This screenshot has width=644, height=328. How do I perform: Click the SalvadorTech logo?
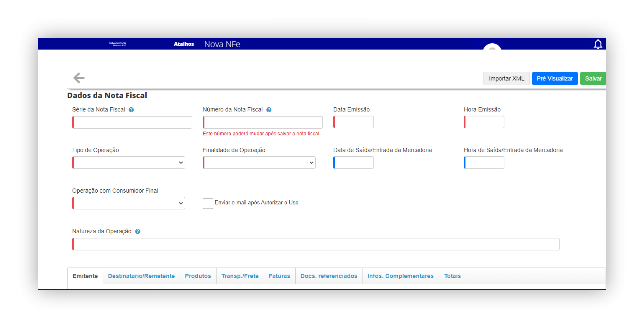[x=117, y=44]
